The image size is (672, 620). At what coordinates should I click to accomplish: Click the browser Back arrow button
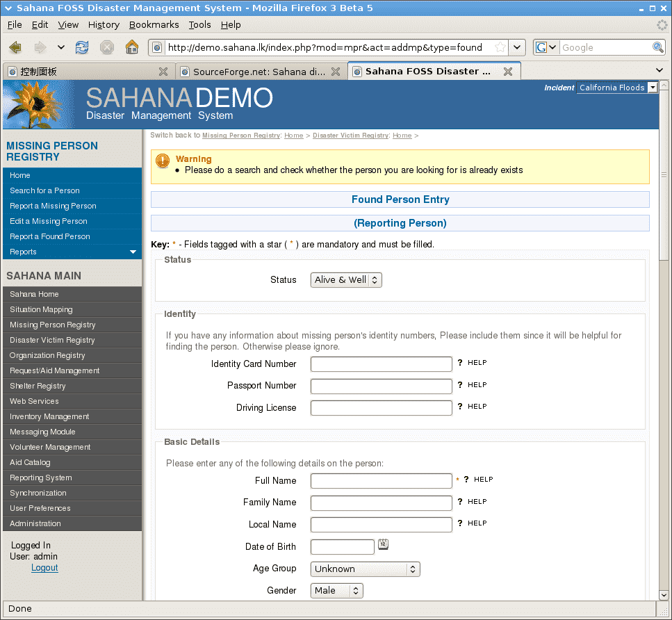(15, 47)
